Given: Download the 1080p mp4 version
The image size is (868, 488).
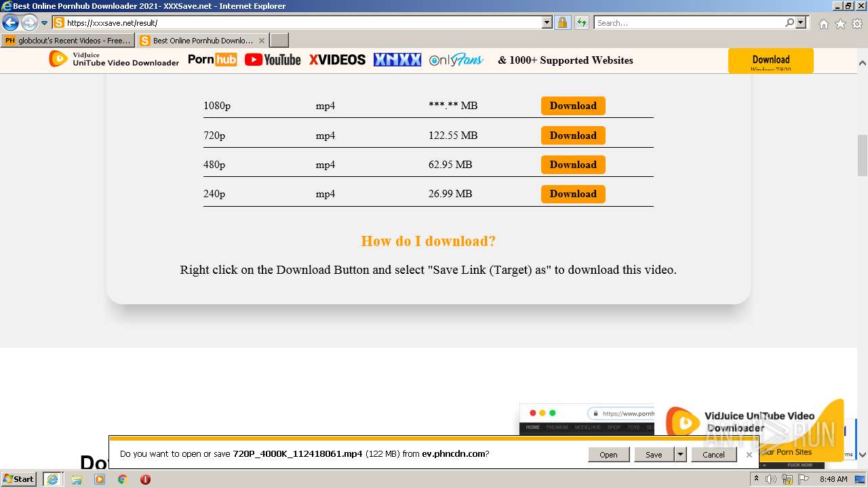Looking at the screenshot, I should [573, 106].
